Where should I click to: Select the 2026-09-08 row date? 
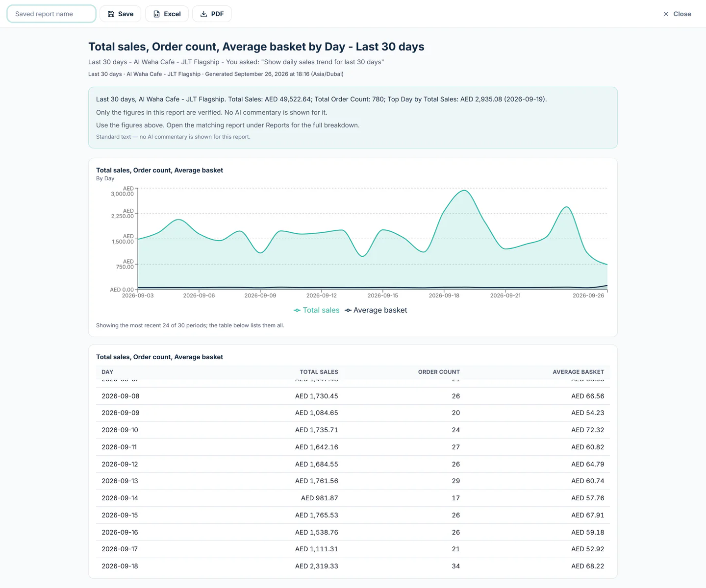tap(121, 396)
